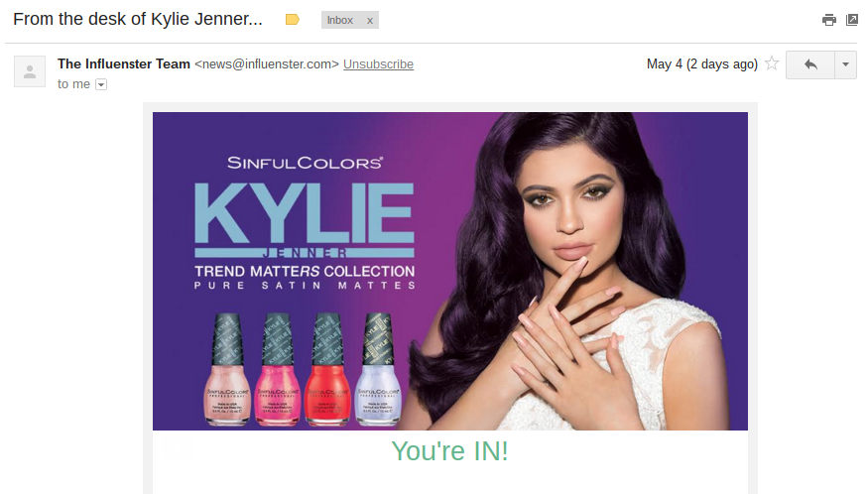The height and width of the screenshot is (494, 868).
Task: Click sender name The Influenster Team
Action: click(124, 64)
